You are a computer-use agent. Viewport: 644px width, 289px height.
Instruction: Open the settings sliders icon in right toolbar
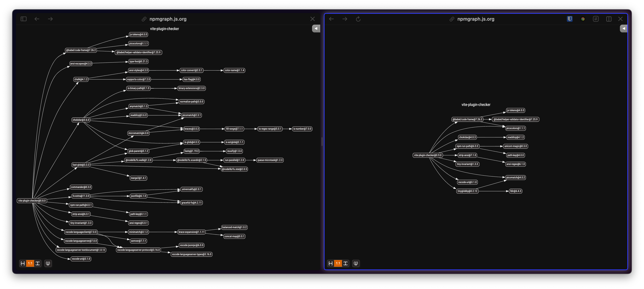point(596,19)
